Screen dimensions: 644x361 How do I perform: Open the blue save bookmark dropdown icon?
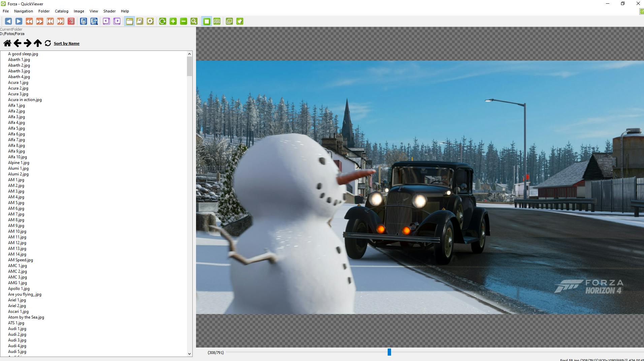click(94, 21)
